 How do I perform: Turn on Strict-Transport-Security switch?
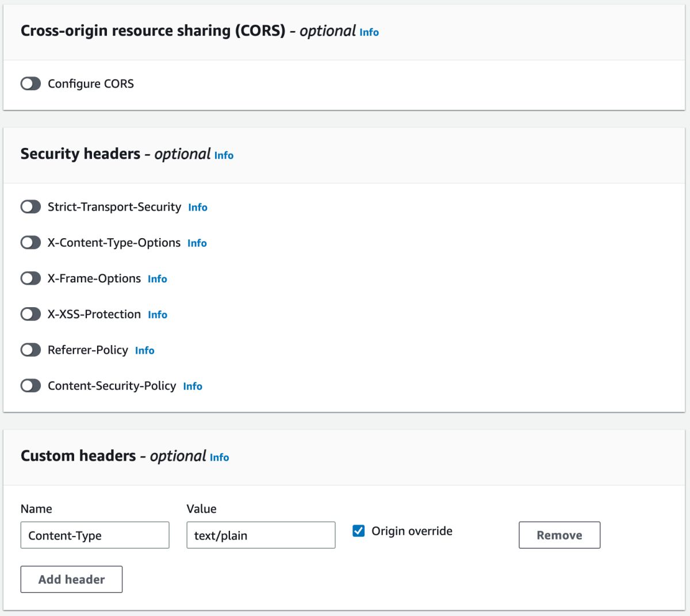[30, 206]
